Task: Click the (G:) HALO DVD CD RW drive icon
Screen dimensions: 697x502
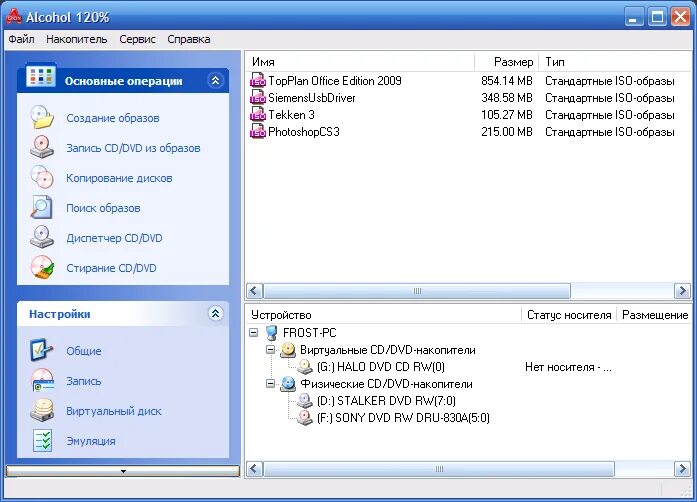Action: [x=305, y=367]
